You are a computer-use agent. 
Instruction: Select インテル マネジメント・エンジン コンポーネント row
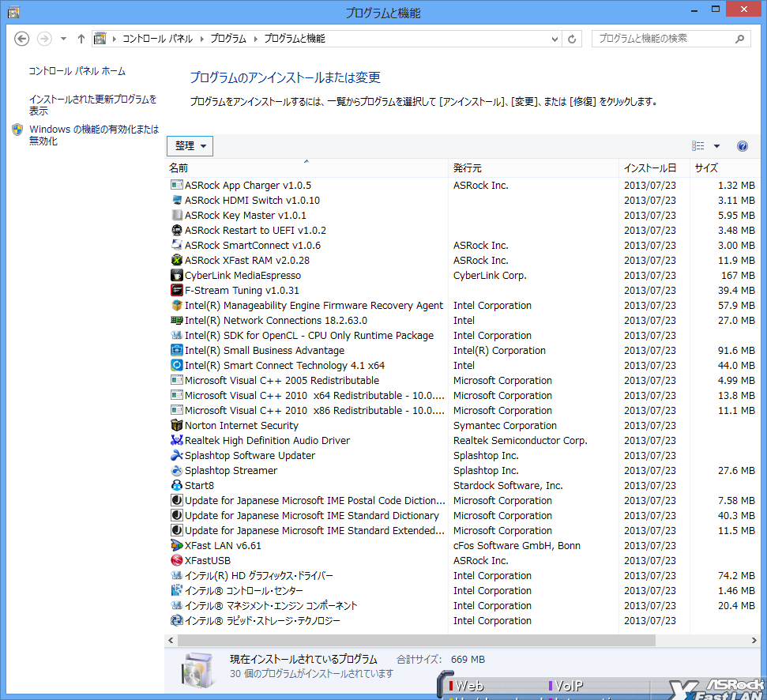coord(462,606)
